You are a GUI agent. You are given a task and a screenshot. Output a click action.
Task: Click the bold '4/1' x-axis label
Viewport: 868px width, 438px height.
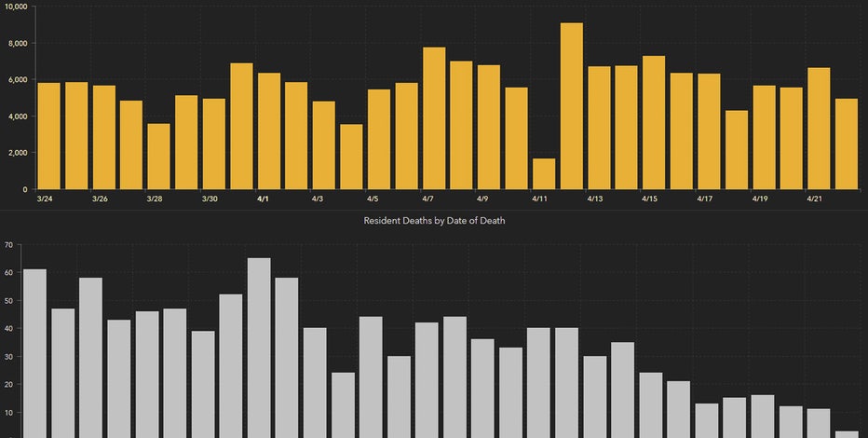pyautogui.click(x=263, y=198)
